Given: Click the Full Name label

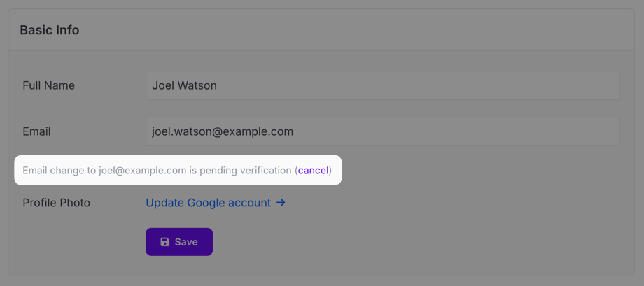Looking at the screenshot, I should coord(49,85).
